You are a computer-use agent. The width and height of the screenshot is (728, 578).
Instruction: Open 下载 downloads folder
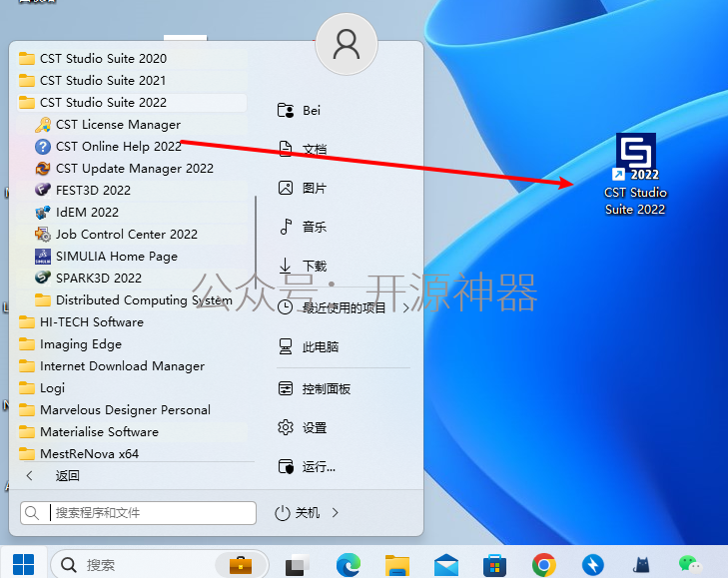(x=302, y=266)
